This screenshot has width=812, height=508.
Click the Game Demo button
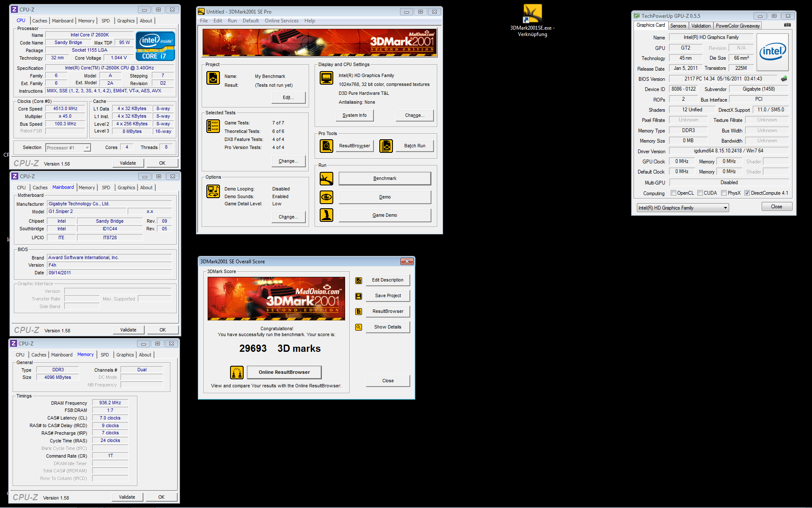pos(385,215)
